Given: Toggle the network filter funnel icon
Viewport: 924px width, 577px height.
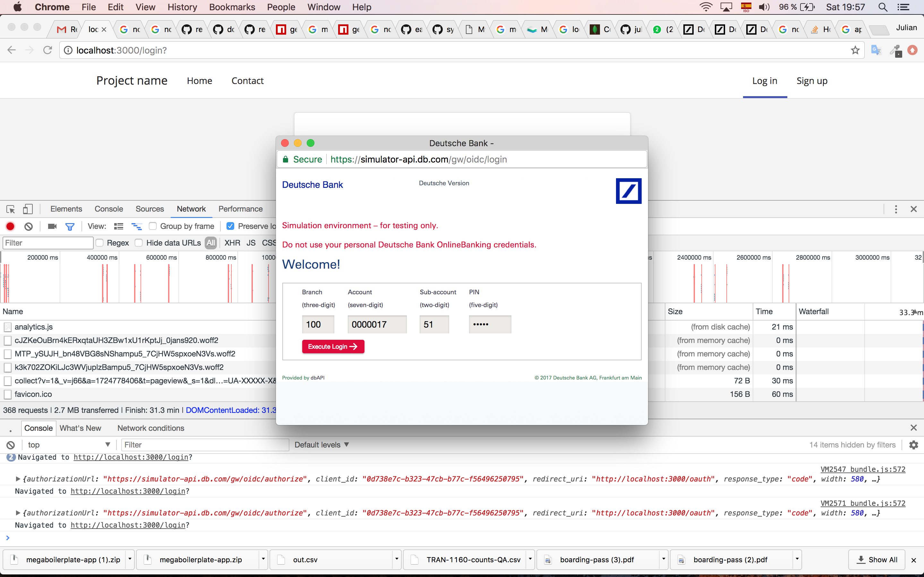Looking at the screenshot, I should (x=70, y=226).
